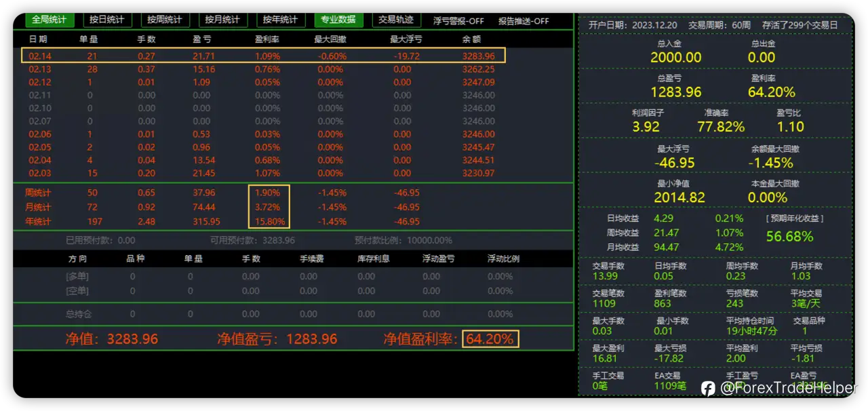This screenshot has width=868, height=411.
Task: Click the 总出金 value 0.00
Action: coord(762,58)
